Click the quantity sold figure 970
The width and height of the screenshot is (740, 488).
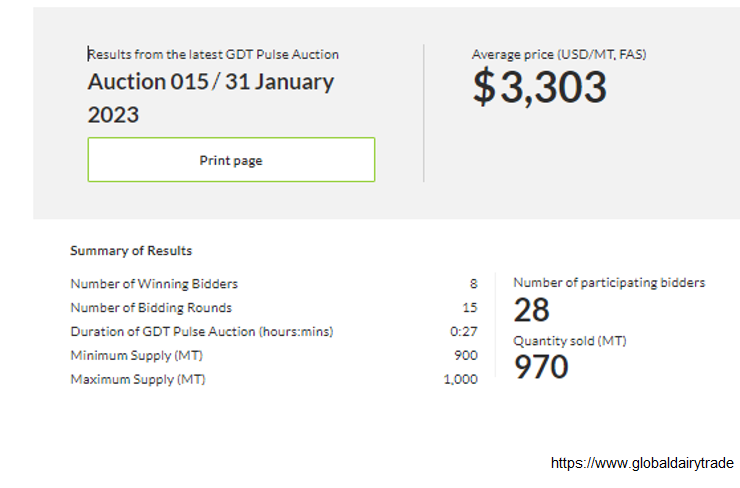point(541,368)
